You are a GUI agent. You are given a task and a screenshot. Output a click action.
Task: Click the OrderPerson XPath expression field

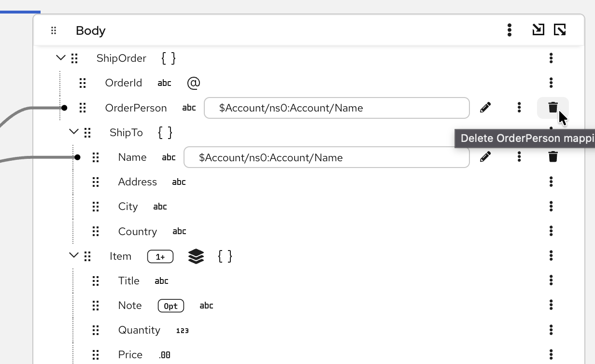(x=336, y=108)
